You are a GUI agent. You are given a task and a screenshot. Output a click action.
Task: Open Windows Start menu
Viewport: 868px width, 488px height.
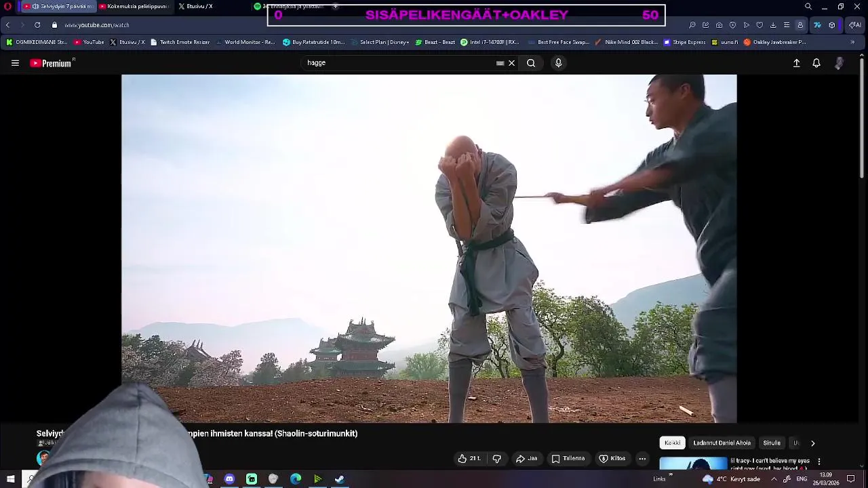pyautogui.click(x=10, y=479)
